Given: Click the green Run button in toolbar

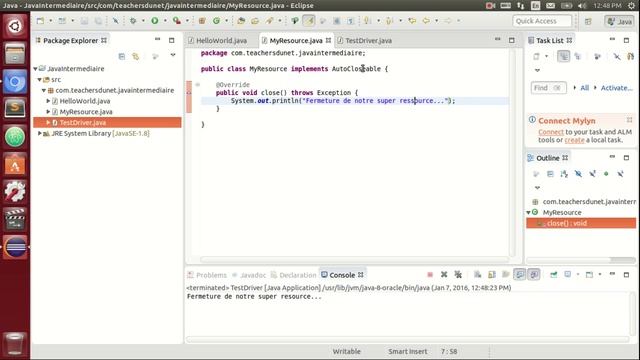Looking at the screenshot, I should tap(155, 20).
